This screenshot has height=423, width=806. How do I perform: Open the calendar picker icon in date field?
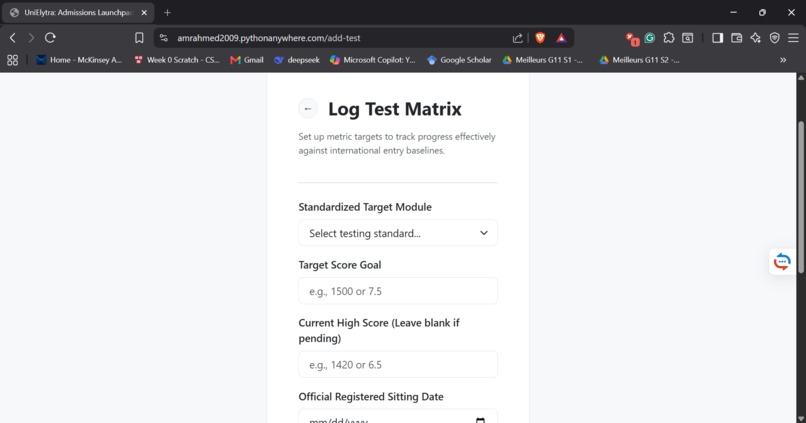(480, 420)
